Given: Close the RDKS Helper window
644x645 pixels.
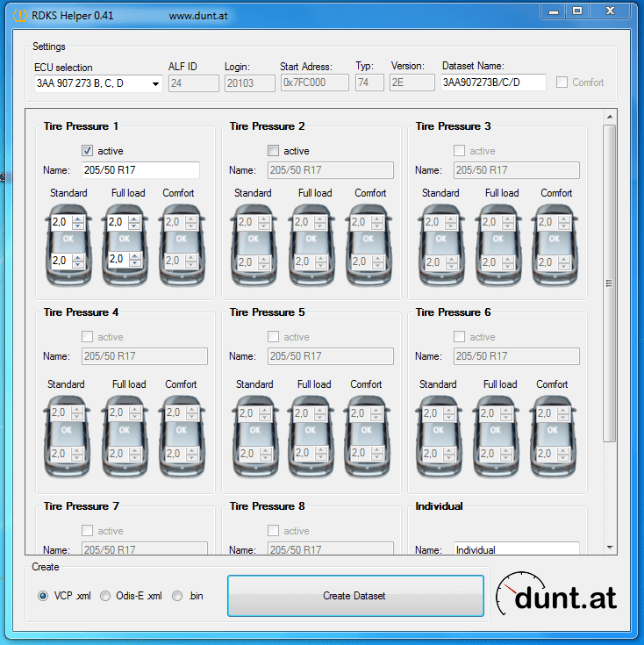Looking at the screenshot, I should [610, 11].
